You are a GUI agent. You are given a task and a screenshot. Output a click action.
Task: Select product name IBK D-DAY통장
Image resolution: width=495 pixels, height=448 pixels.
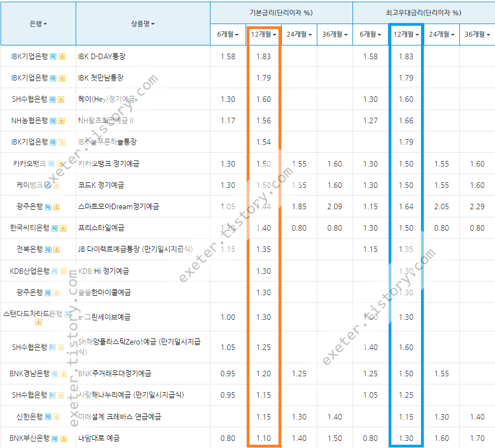pos(101,56)
